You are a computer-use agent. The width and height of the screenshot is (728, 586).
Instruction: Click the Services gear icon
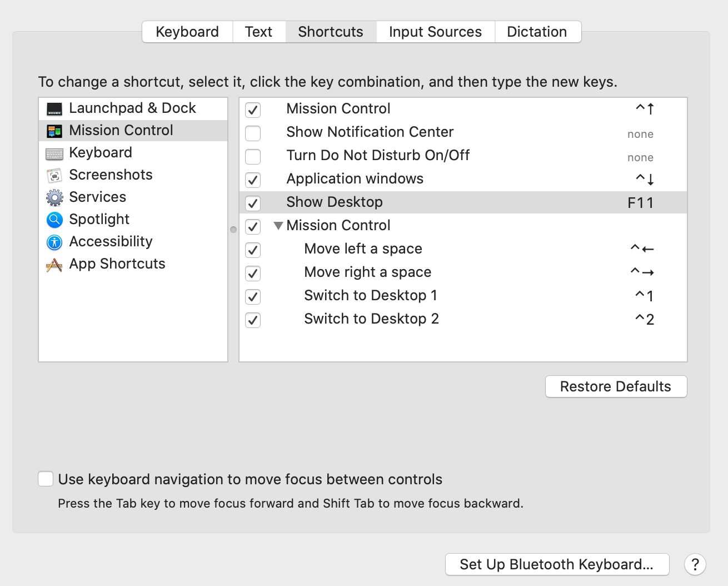54,198
